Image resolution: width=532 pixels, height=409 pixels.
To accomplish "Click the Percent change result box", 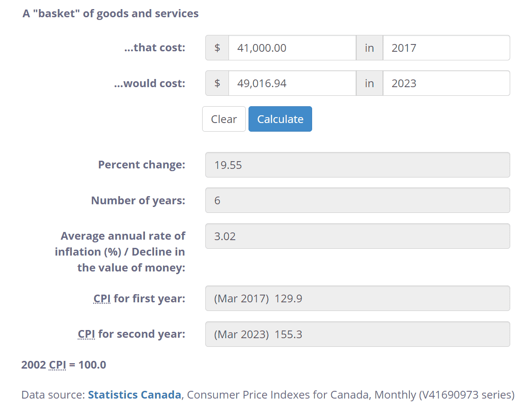I will point(357,165).
